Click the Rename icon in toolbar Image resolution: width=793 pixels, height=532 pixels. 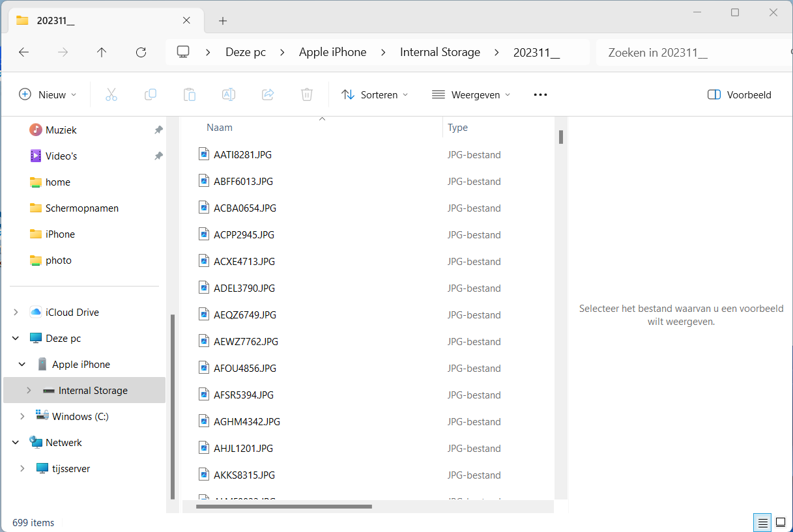(x=229, y=94)
